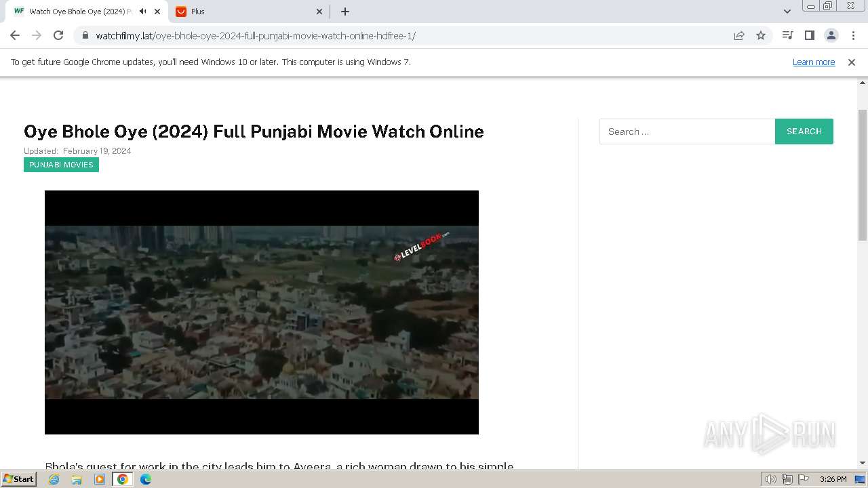View site information lock icon

pyautogui.click(x=85, y=35)
